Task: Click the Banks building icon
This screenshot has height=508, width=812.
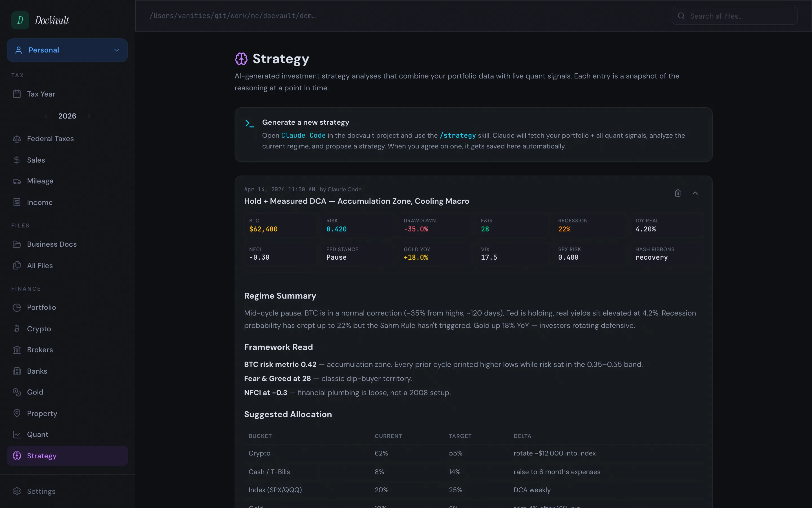Action: tap(17, 371)
